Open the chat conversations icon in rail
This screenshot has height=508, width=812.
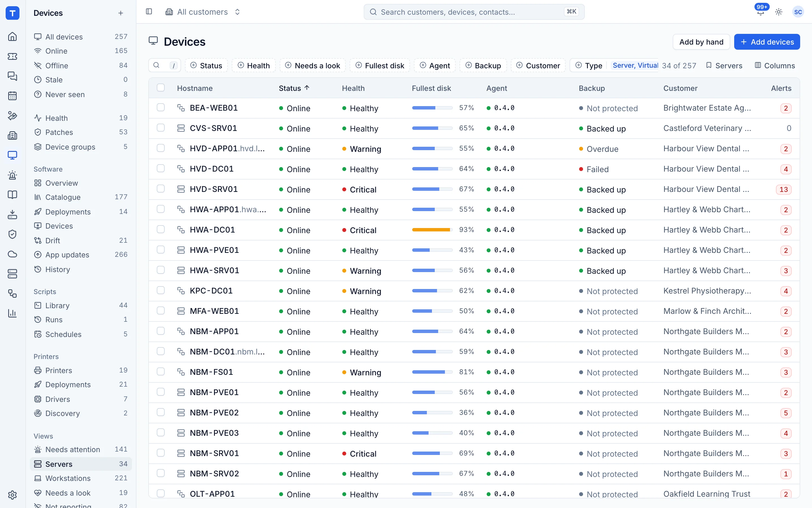click(12, 76)
